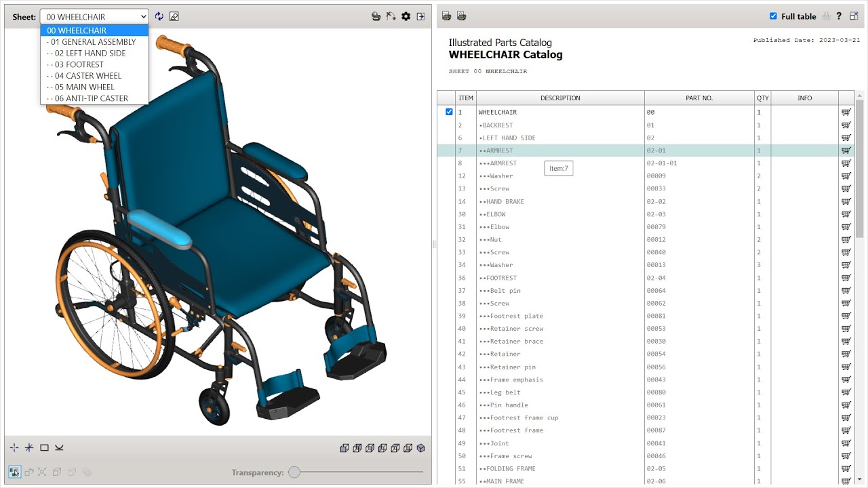868x488 pixels.
Task: Select the Frame screw row
Action: [x=646, y=456]
